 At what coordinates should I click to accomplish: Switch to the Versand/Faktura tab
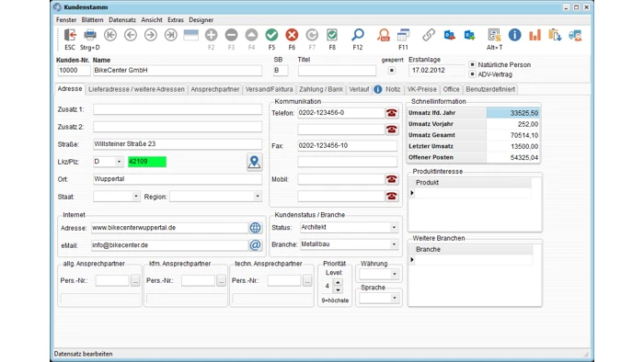[269, 89]
